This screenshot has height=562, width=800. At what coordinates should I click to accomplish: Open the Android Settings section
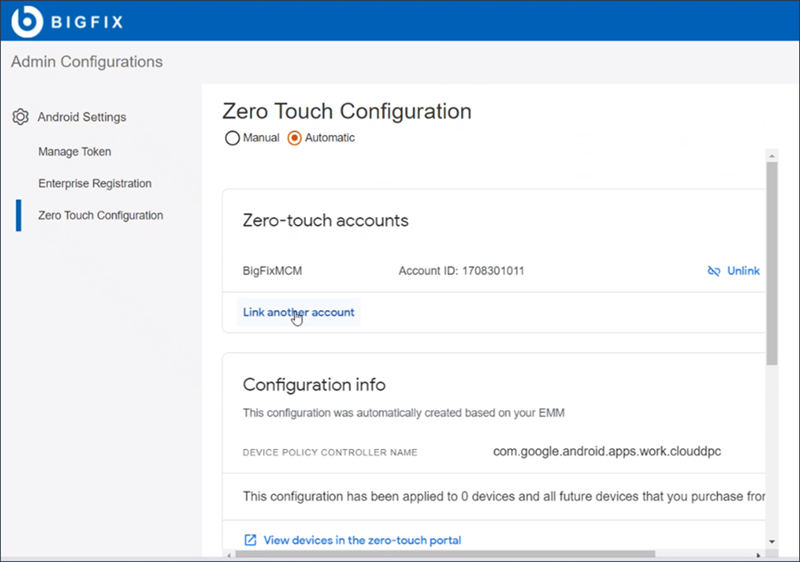click(82, 117)
